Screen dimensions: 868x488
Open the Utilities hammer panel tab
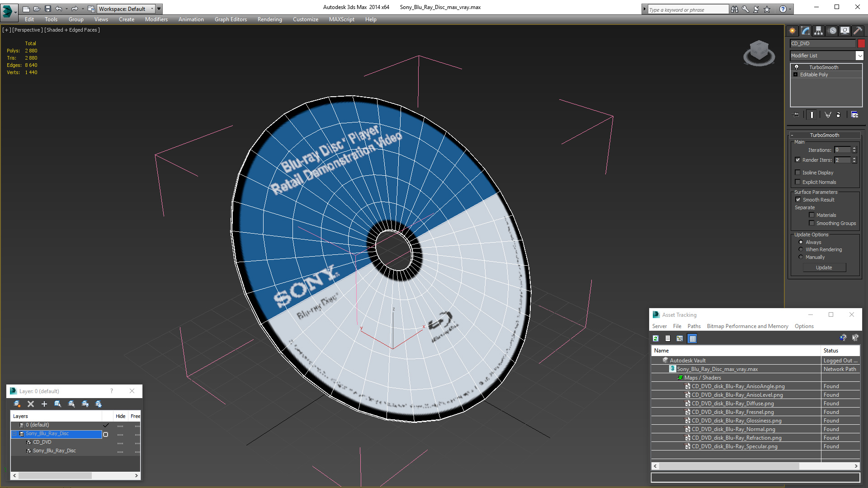(x=858, y=31)
